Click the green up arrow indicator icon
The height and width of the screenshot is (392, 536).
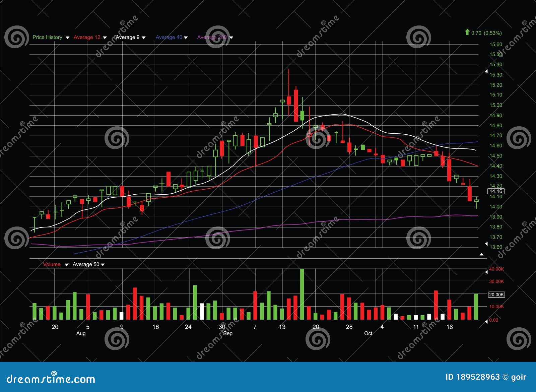467,33
